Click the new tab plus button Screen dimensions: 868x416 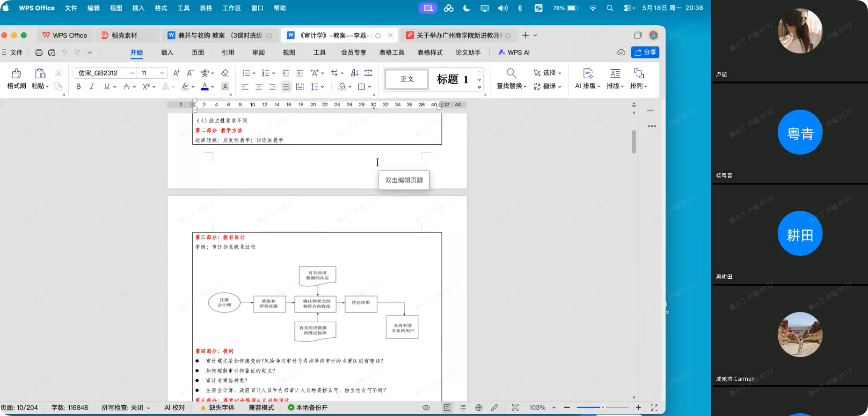pos(525,36)
